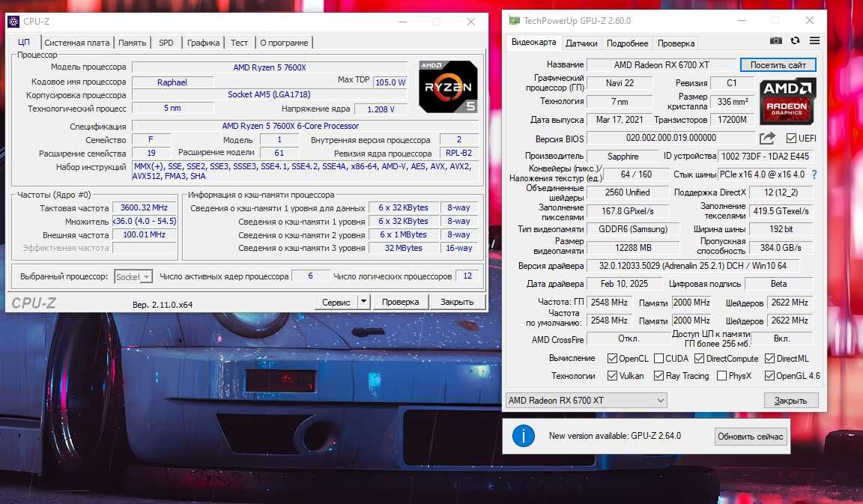This screenshot has height=504, width=863.
Task: Expand the Сервис button dropdown arrow
Action: 363,302
